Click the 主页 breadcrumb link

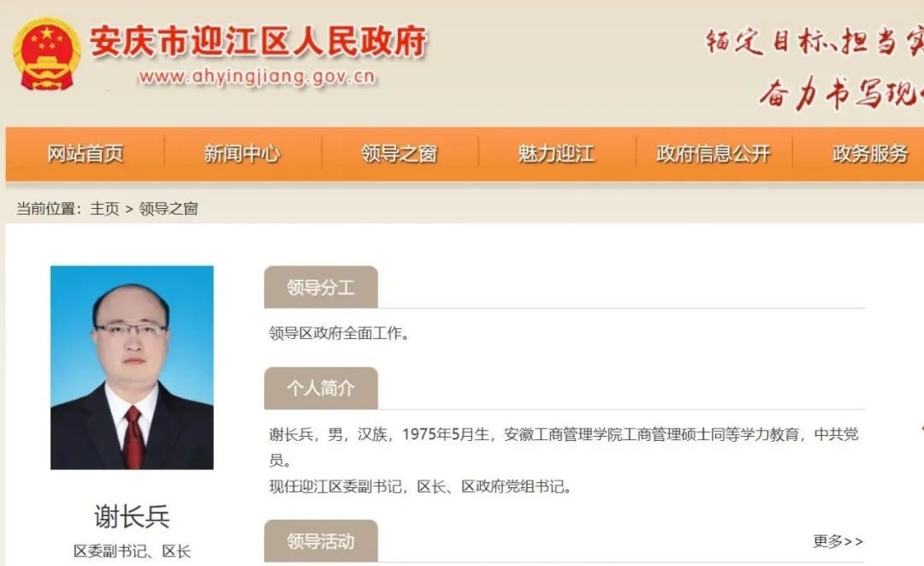104,209
